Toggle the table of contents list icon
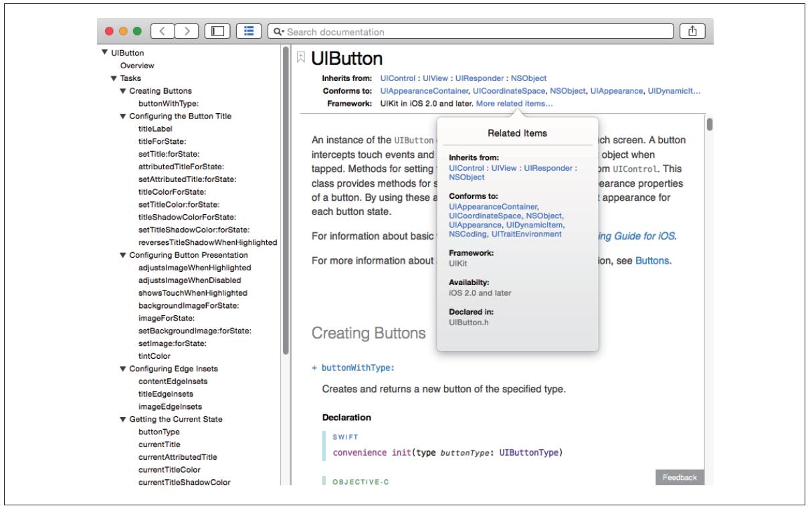Image resolution: width=812 pixels, height=510 pixels. 249,31
